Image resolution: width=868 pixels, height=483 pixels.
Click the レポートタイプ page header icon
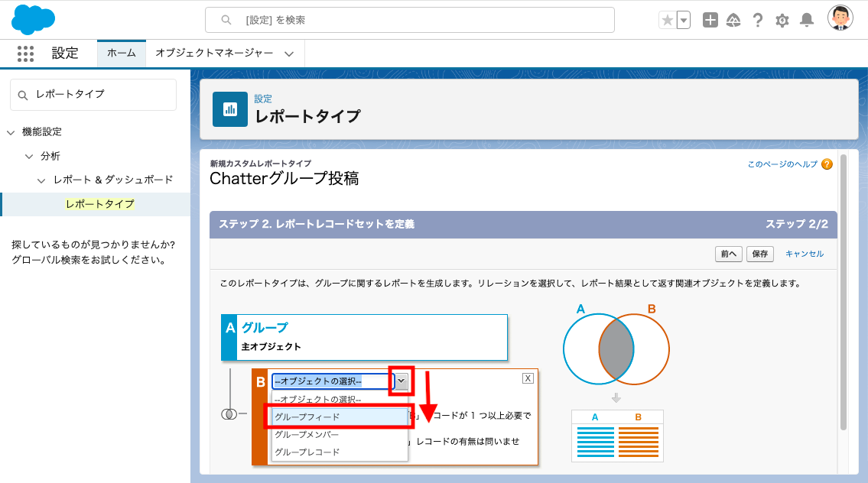click(x=229, y=109)
